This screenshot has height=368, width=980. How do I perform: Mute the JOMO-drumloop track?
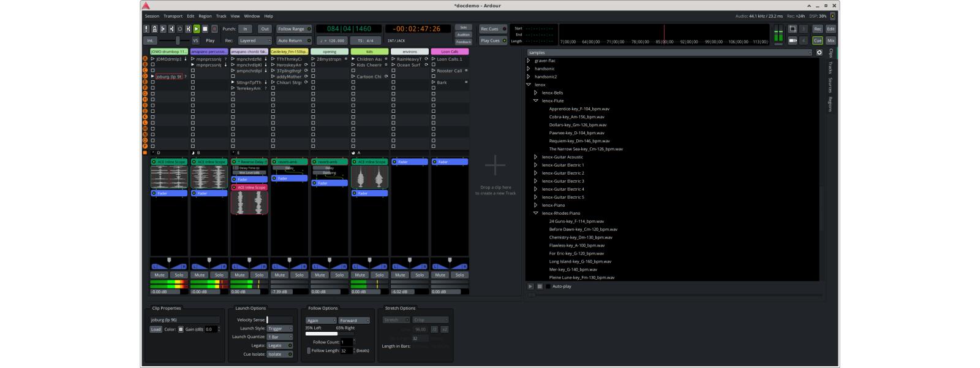click(160, 275)
